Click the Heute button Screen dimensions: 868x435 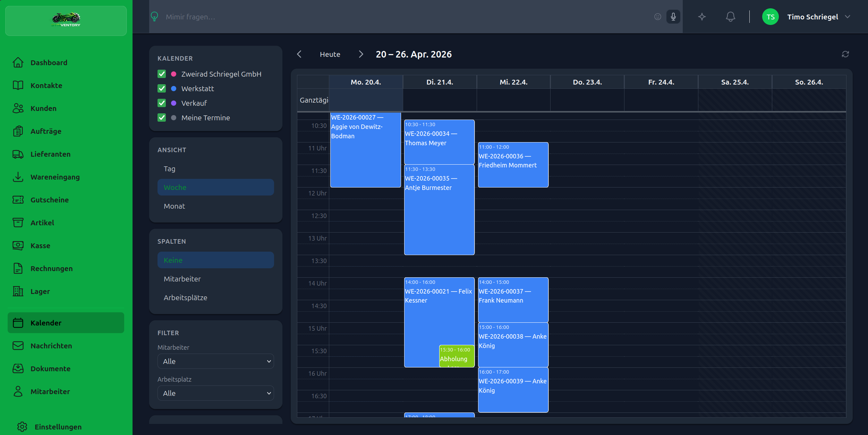(x=330, y=54)
